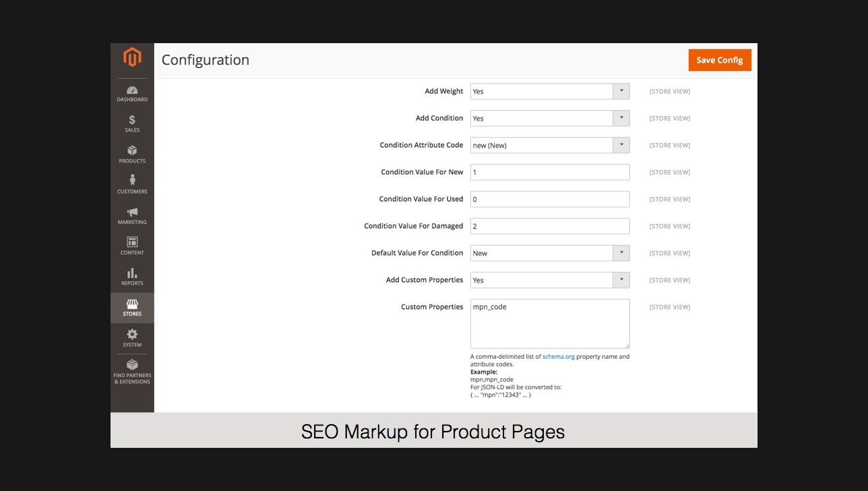Click the Condition Value For New field
868x491 pixels.
(x=549, y=172)
